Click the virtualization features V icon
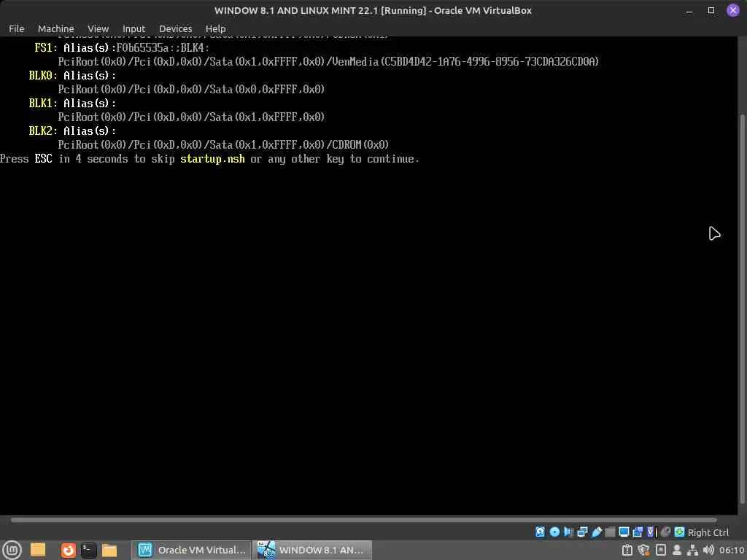The height and width of the screenshot is (560, 747). pos(651,532)
